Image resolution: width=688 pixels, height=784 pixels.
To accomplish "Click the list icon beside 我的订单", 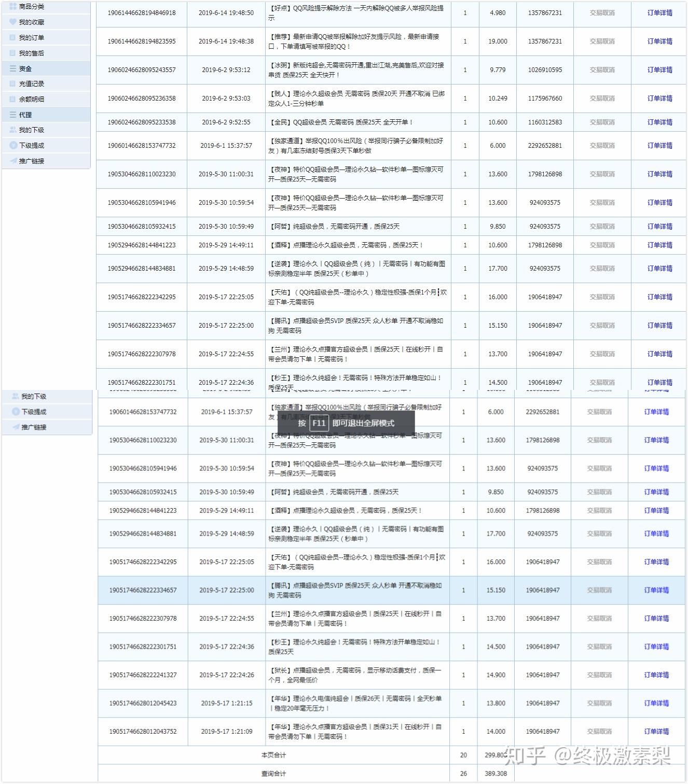I will click(13, 38).
